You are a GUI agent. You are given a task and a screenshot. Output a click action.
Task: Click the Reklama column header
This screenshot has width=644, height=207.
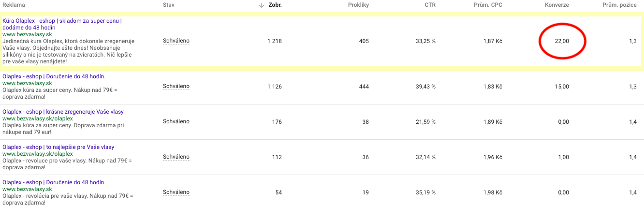(14, 5)
